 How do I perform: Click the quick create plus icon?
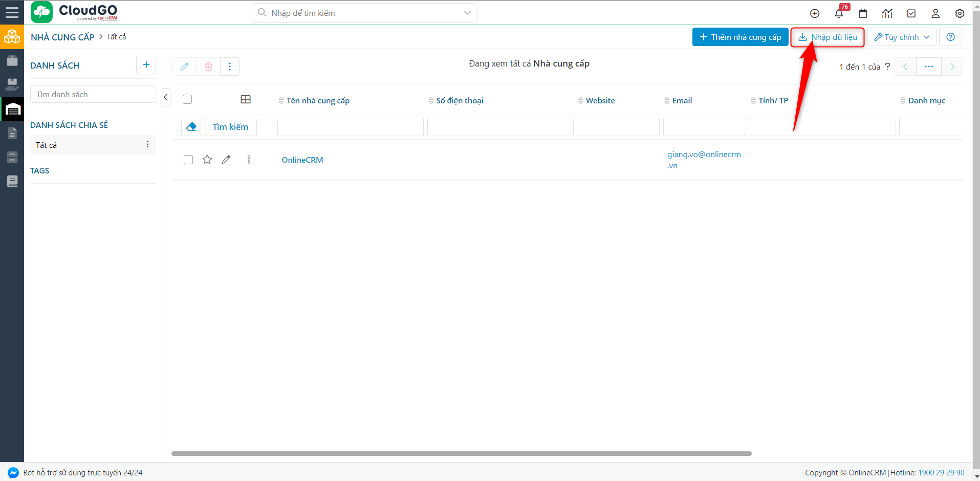[x=815, y=14]
